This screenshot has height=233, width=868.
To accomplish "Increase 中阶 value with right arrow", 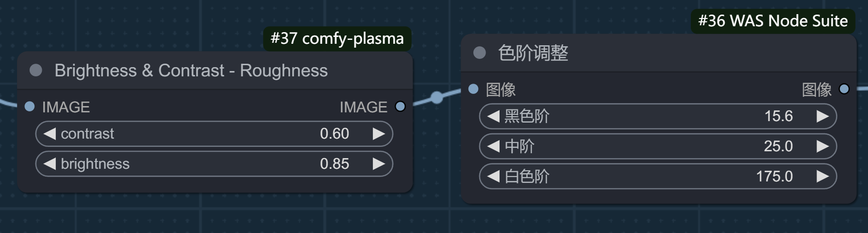I will 822,146.
